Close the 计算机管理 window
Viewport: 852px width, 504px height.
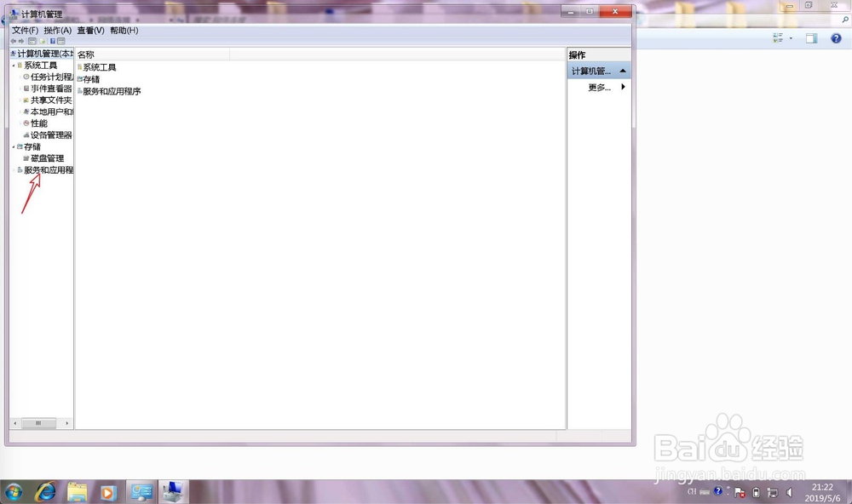coord(615,11)
